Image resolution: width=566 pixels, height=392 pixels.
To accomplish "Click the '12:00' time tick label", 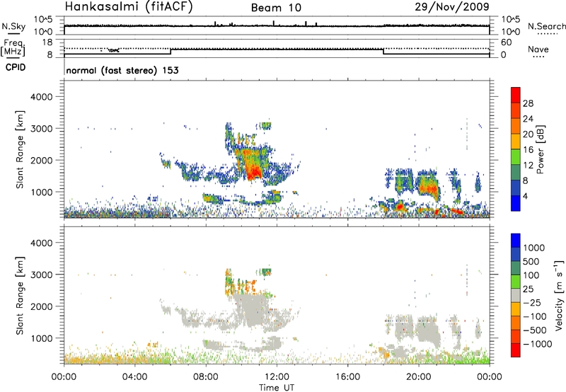I will point(277,377).
